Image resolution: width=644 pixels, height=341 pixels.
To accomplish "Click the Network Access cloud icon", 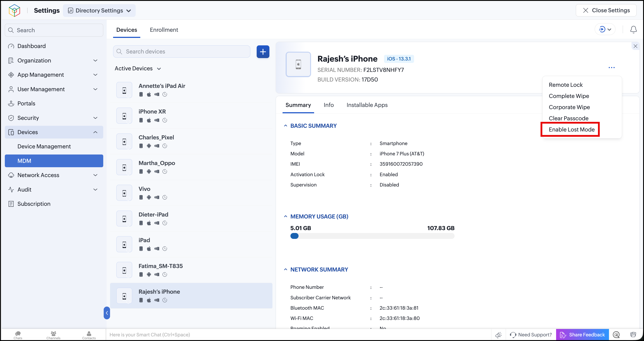I will (x=11, y=175).
